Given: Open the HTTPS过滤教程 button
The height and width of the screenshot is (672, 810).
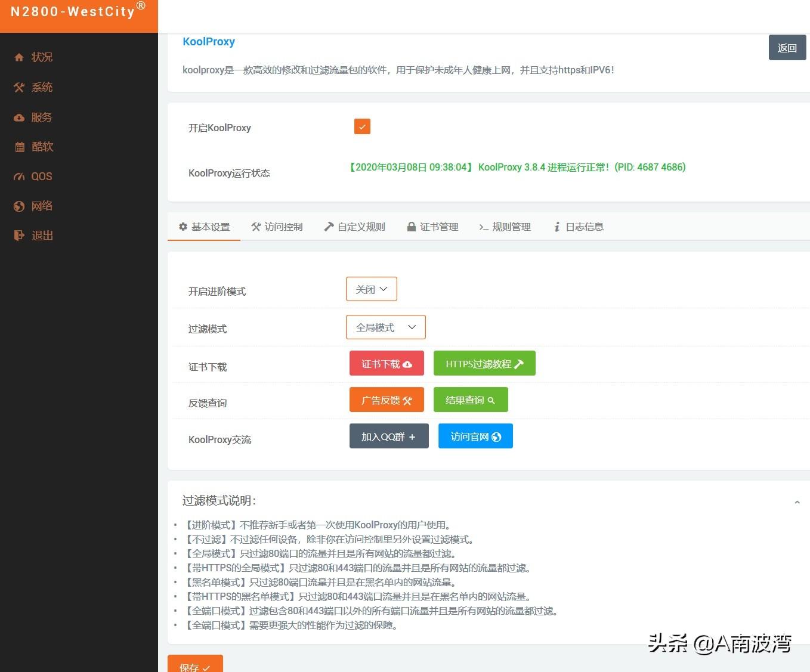Looking at the screenshot, I should click(x=484, y=364).
